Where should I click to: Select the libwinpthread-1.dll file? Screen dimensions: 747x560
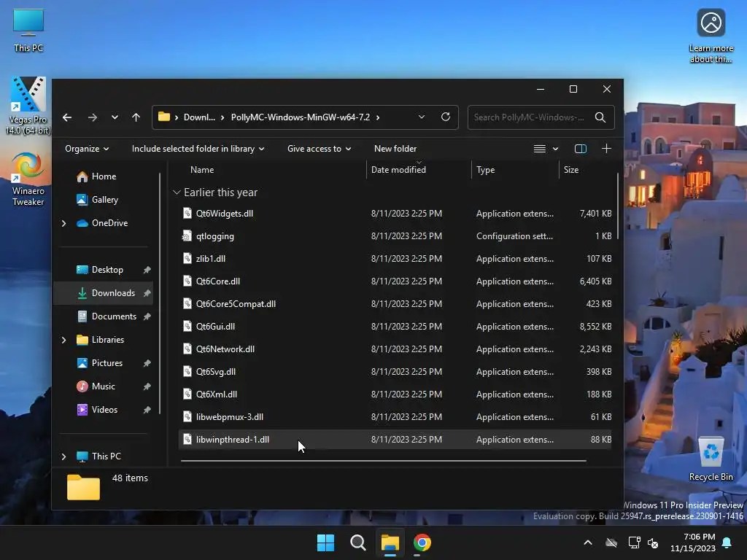pos(395,440)
